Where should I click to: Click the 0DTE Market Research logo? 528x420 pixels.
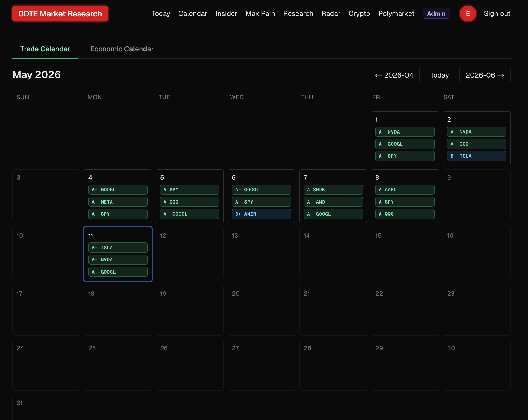[60, 14]
